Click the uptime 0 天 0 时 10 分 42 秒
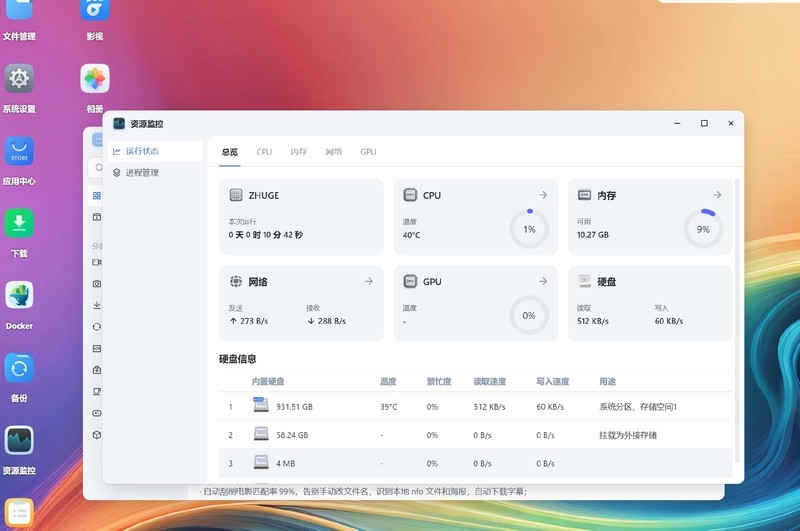 click(x=265, y=235)
